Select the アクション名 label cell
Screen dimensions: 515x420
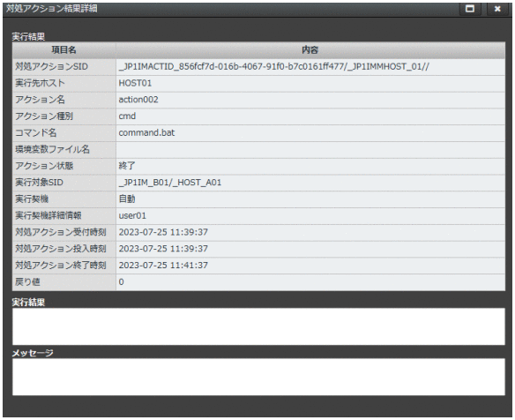(64, 100)
